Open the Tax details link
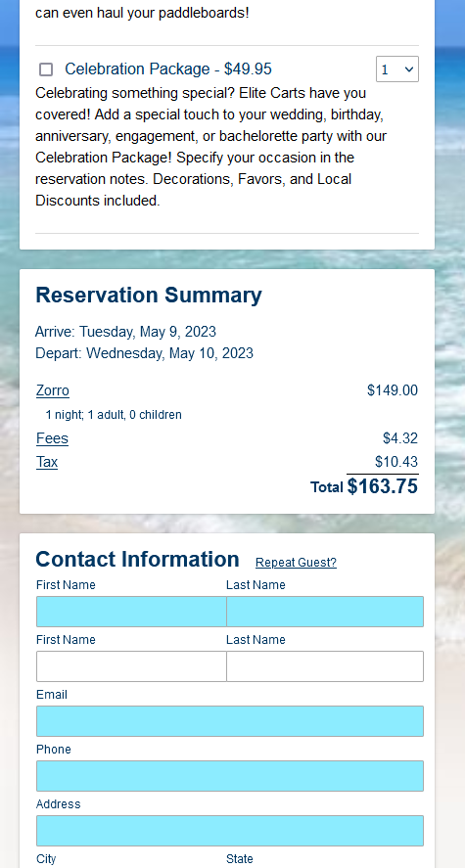 [47, 462]
